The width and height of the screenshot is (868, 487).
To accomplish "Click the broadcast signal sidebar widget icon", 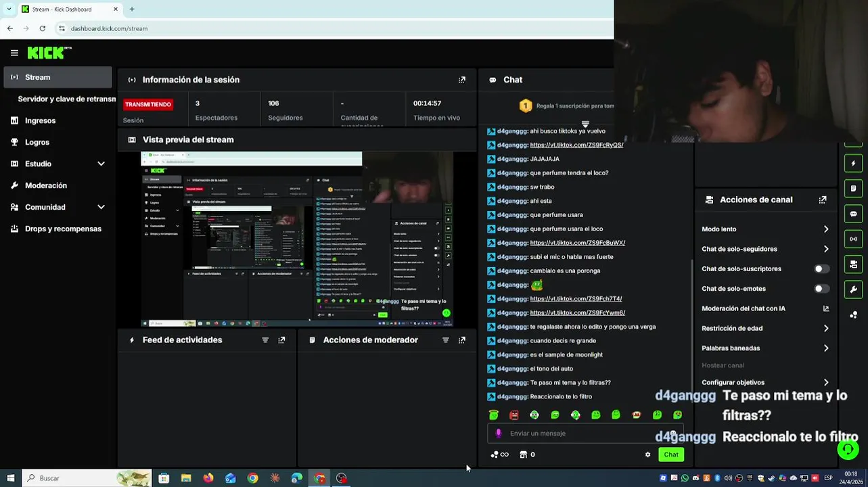I will point(854,239).
